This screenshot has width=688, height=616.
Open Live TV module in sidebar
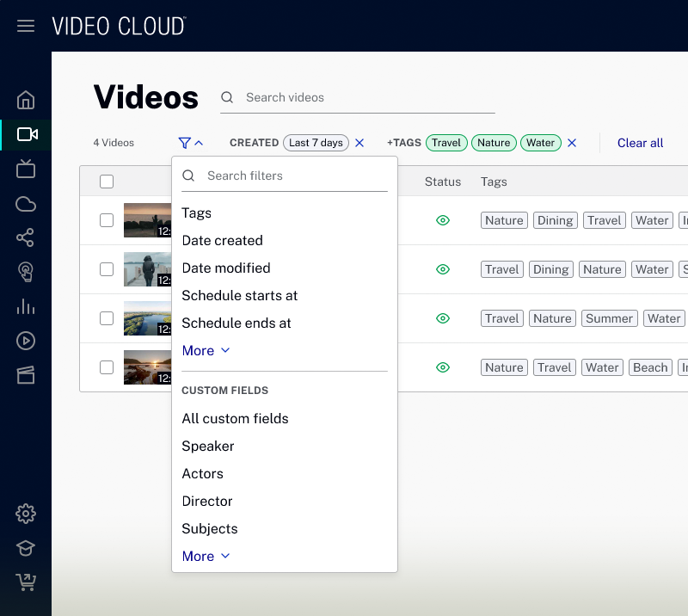point(26,169)
